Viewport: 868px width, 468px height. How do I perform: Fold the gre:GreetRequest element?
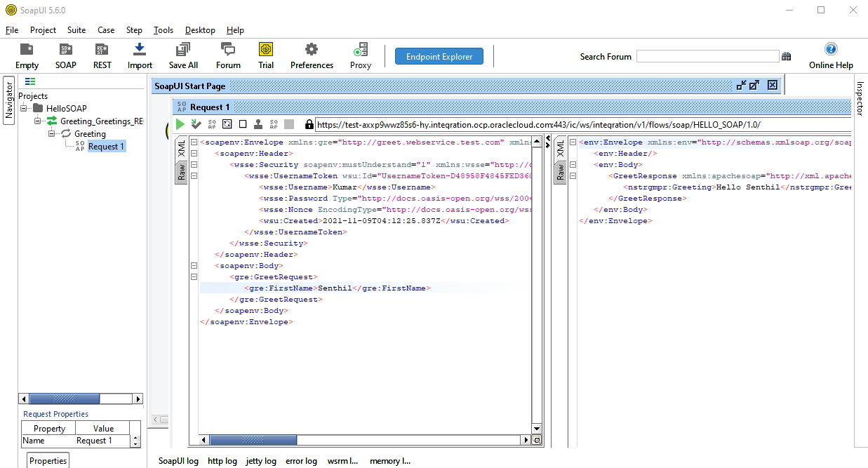(194, 277)
